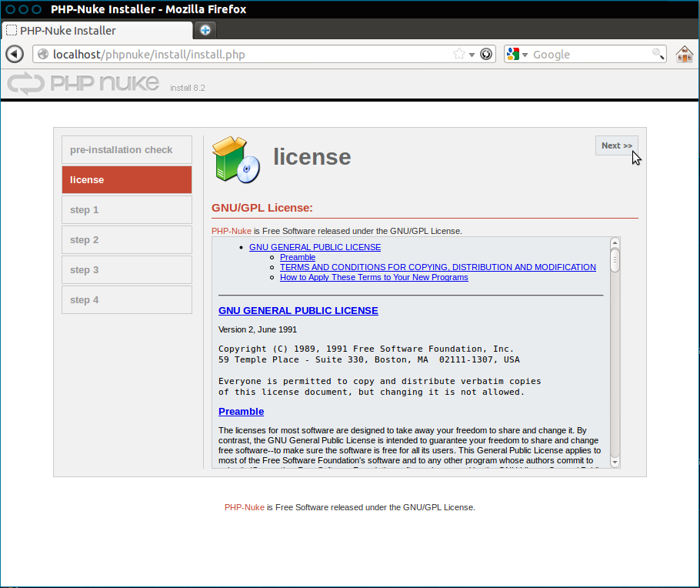
Task: Click the reload page icon in address bar
Action: pyautogui.click(x=485, y=55)
